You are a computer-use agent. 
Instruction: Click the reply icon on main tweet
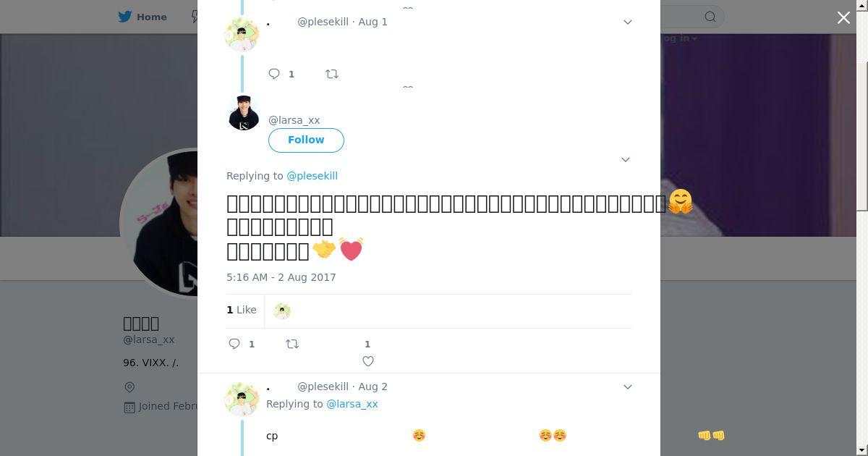(234, 344)
